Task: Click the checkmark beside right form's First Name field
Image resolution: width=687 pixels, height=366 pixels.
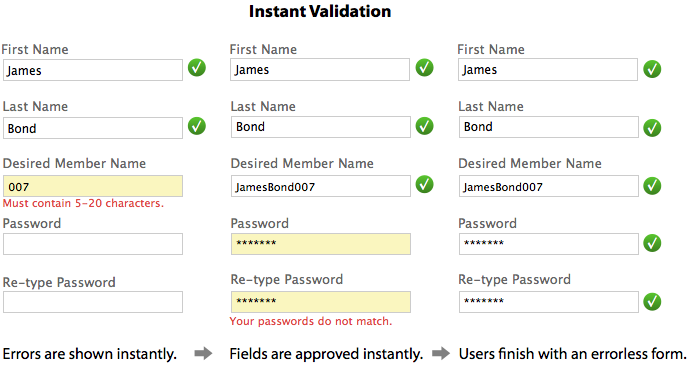Action: (x=652, y=69)
